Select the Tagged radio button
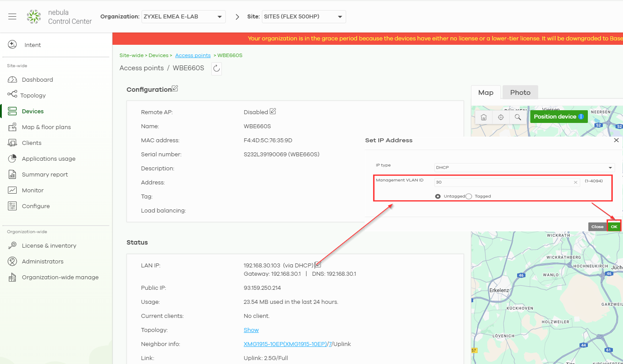 [x=468, y=196]
